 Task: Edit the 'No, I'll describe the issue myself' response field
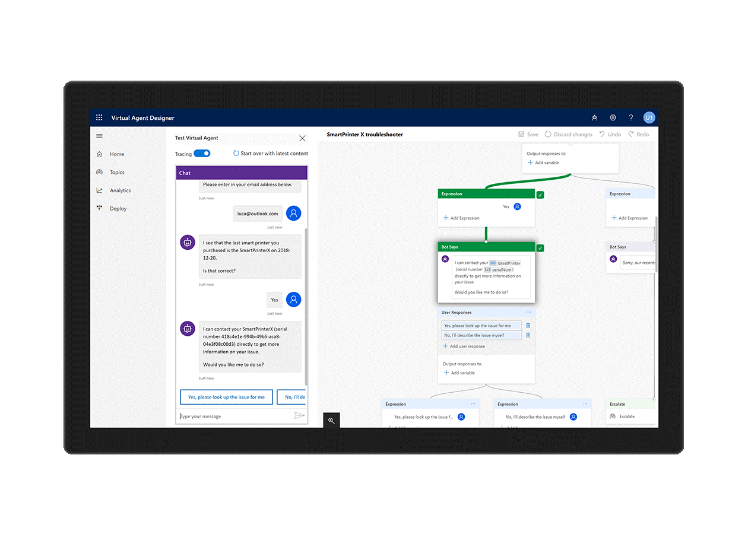(481, 335)
